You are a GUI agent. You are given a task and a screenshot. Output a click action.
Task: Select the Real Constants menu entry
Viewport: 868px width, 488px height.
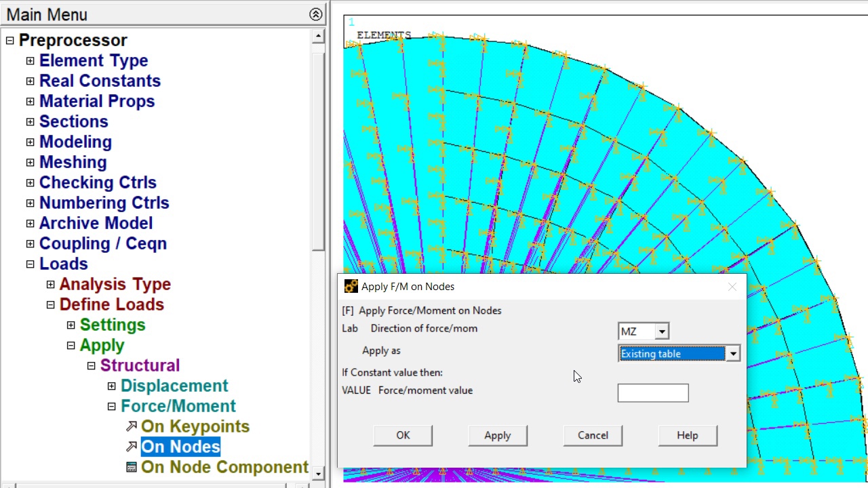pyautogui.click(x=100, y=81)
